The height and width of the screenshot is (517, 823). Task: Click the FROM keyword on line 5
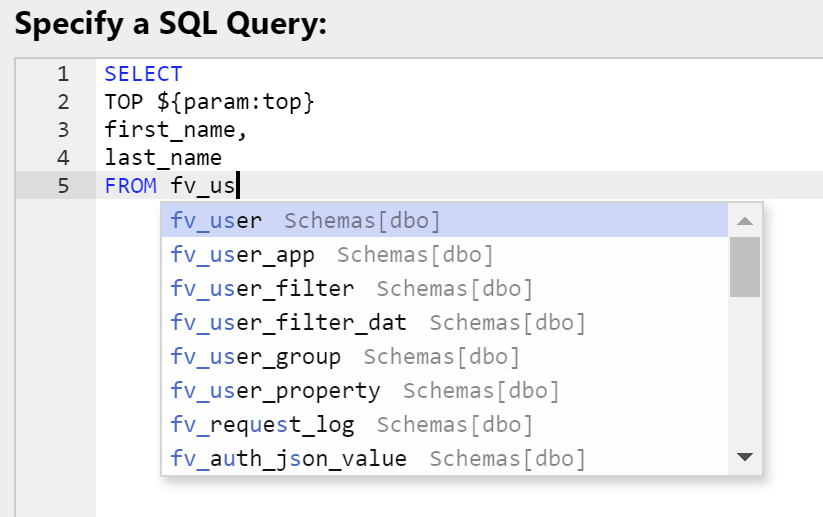coord(131,186)
